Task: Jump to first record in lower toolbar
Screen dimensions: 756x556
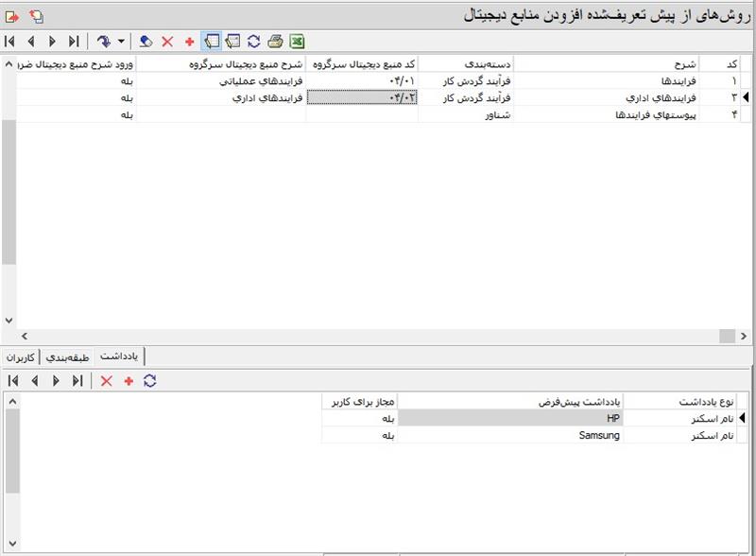Action: (11, 380)
